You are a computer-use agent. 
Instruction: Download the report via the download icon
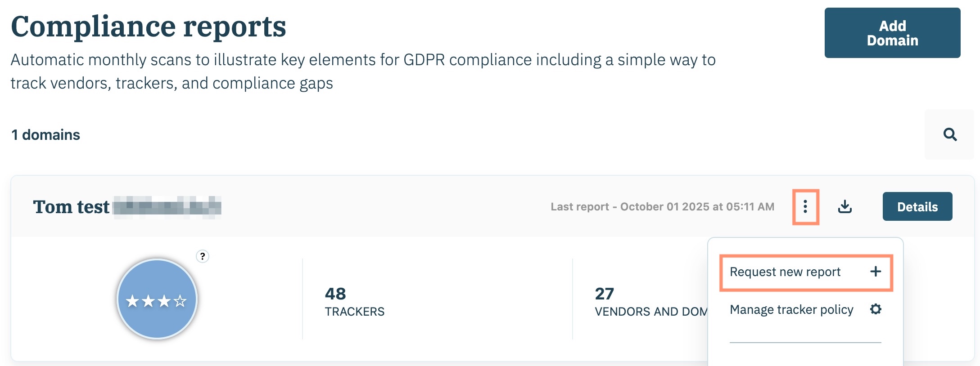click(x=845, y=207)
